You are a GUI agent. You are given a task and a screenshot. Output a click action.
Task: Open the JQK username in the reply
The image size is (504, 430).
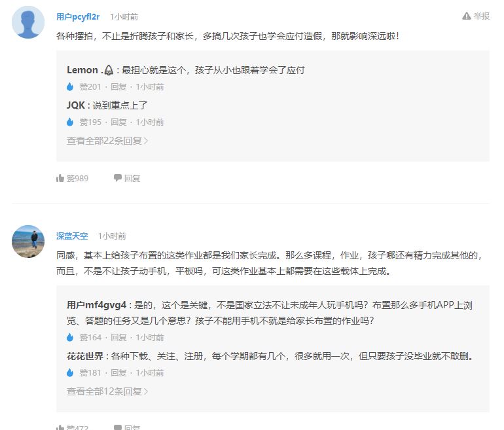76,105
